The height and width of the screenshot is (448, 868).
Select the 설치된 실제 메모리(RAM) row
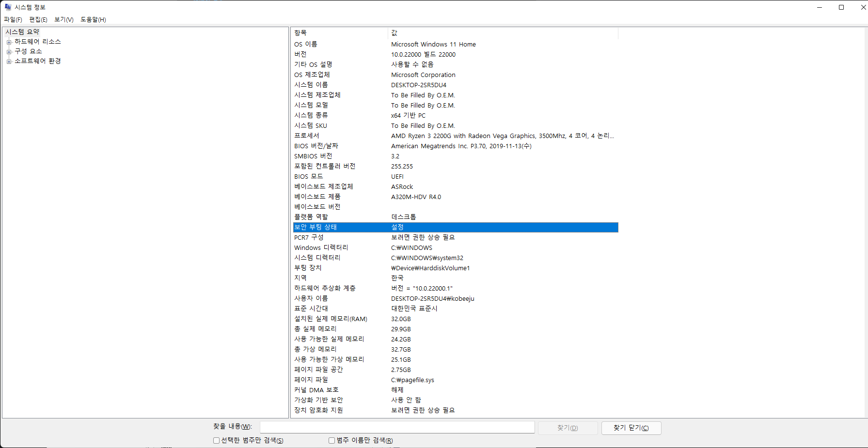(456, 319)
